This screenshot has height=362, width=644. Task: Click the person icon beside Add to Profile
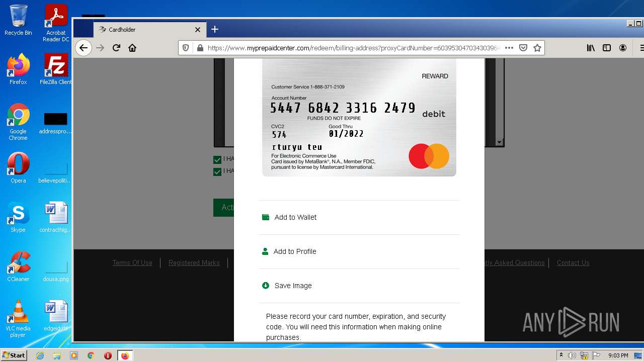click(x=265, y=251)
